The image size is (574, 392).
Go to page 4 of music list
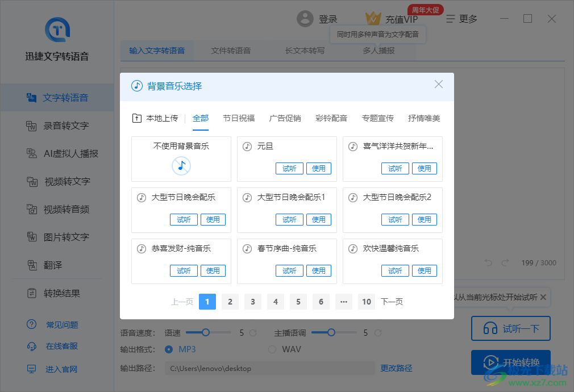pos(276,302)
